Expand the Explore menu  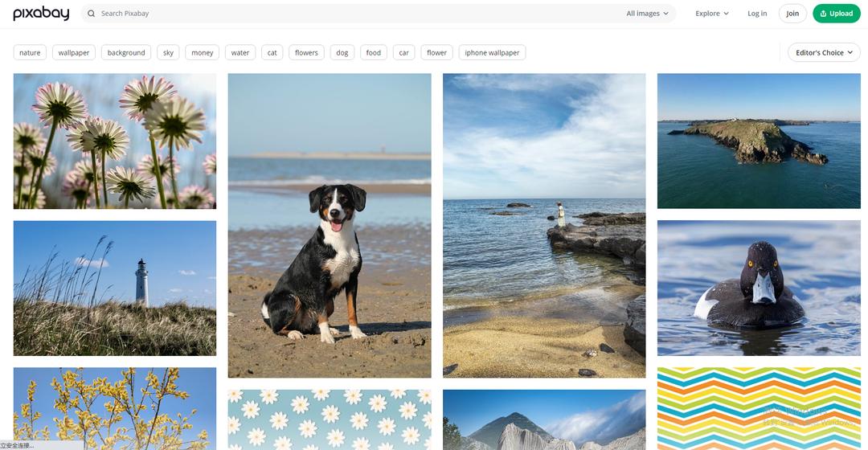tap(712, 14)
